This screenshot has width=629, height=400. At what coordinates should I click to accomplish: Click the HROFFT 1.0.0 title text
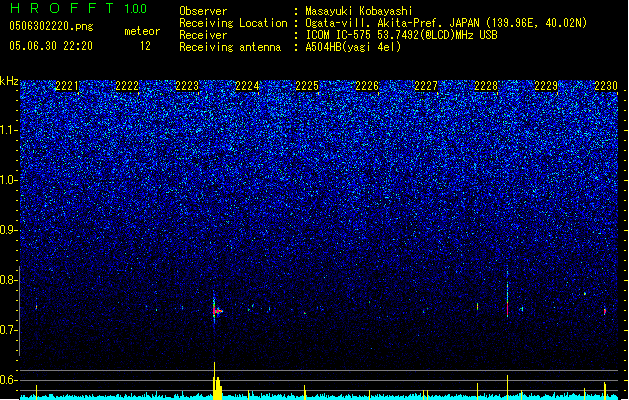coord(79,8)
